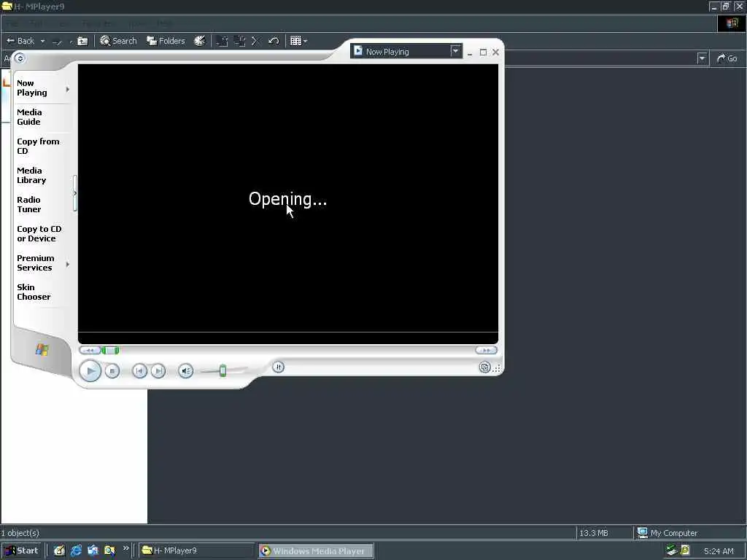Select the Radio Tuner section
Screen dimensions: 747x560
tap(29, 204)
